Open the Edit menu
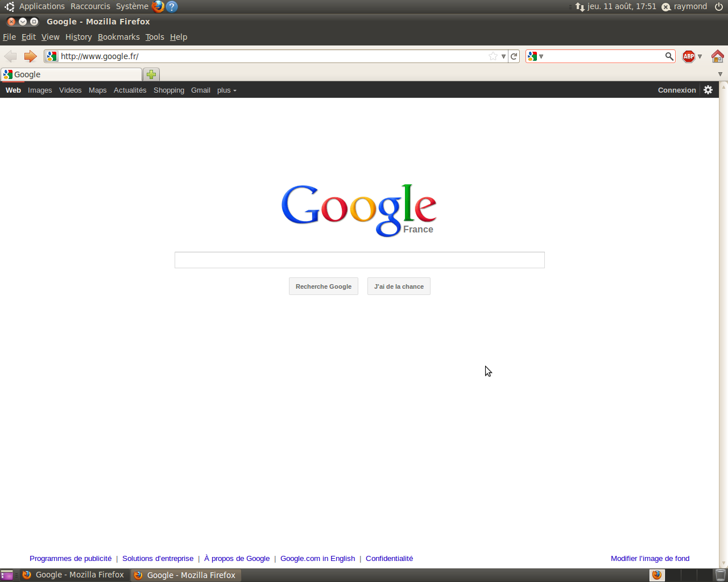Image resolution: width=728 pixels, height=582 pixels. pos(28,37)
